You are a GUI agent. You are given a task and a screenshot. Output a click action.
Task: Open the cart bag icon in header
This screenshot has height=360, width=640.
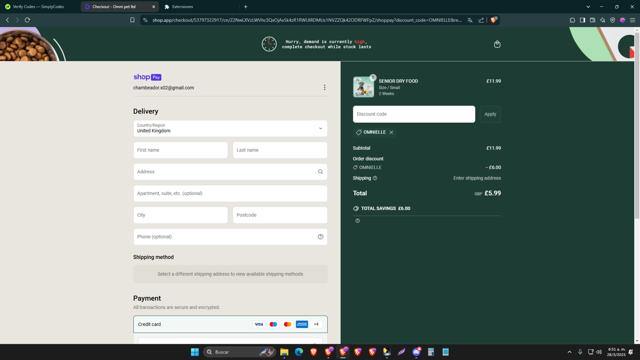point(497,44)
